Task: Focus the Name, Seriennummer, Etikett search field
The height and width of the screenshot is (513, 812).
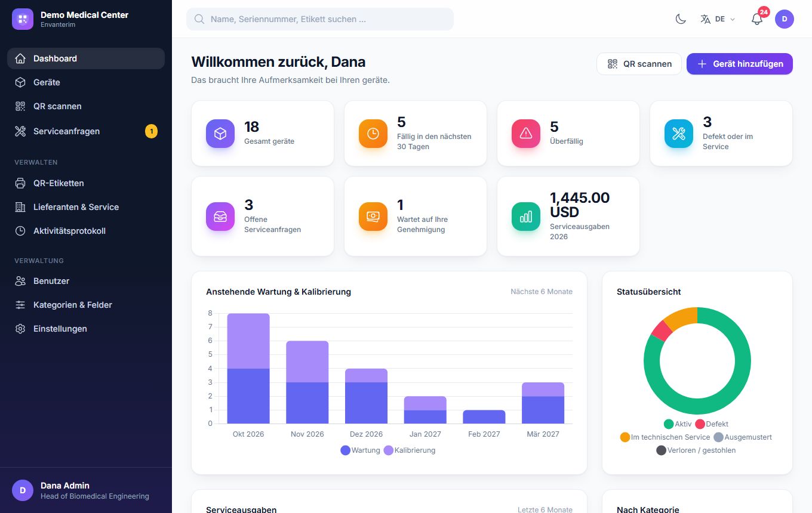Action: pyautogui.click(x=320, y=19)
